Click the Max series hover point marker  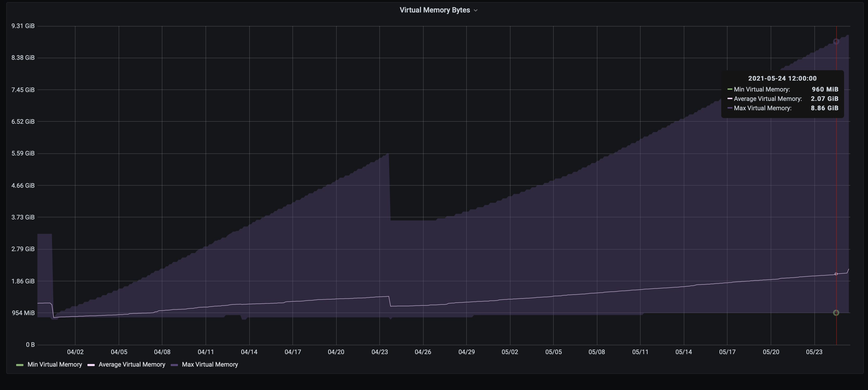(x=836, y=41)
